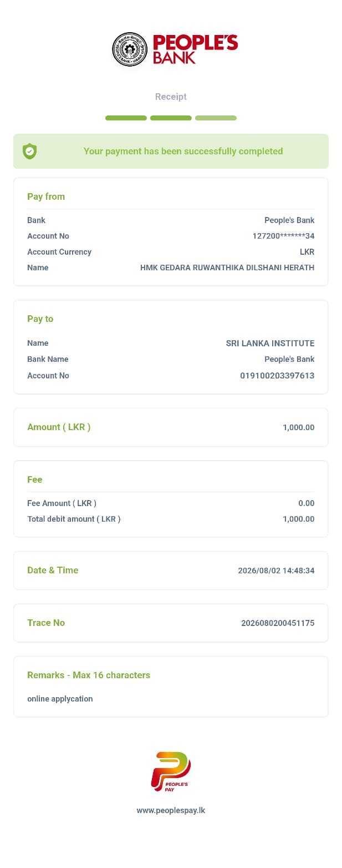Click the Amount (LKR) value 1,000.00
342x868 pixels.
[x=299, y=427]
